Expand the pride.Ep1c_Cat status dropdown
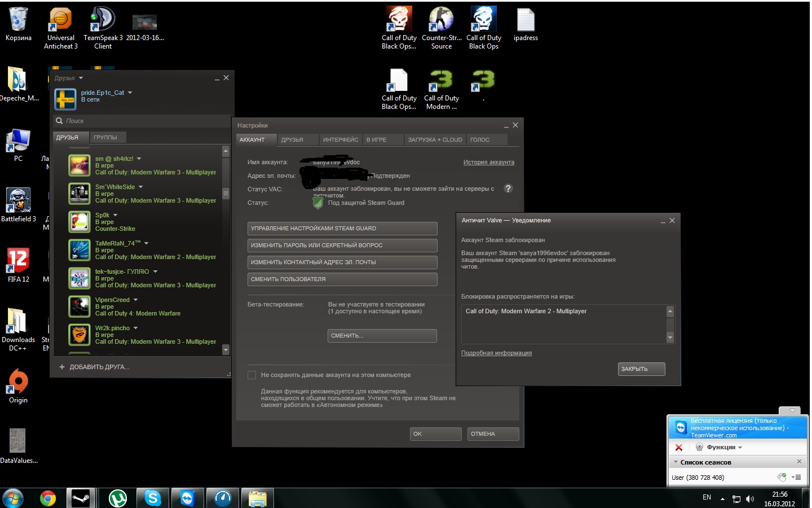Screen dimensions: 812x508 click(x=130, y=93)
